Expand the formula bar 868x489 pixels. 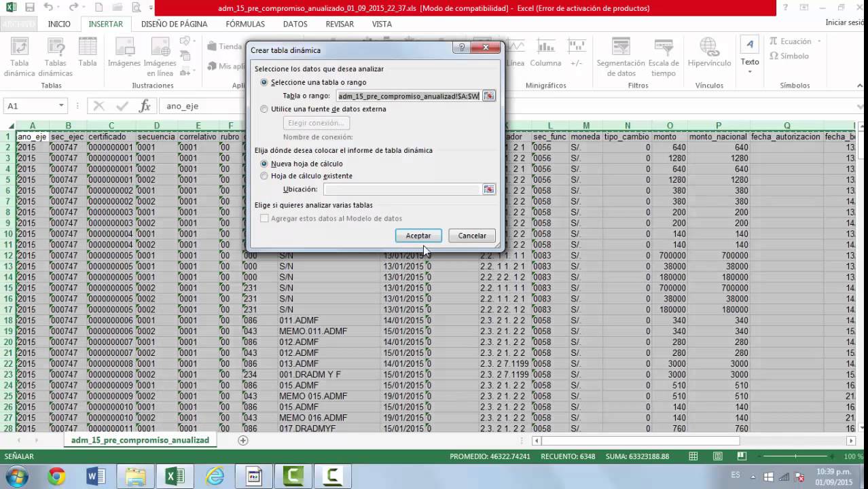pos(859,106)
